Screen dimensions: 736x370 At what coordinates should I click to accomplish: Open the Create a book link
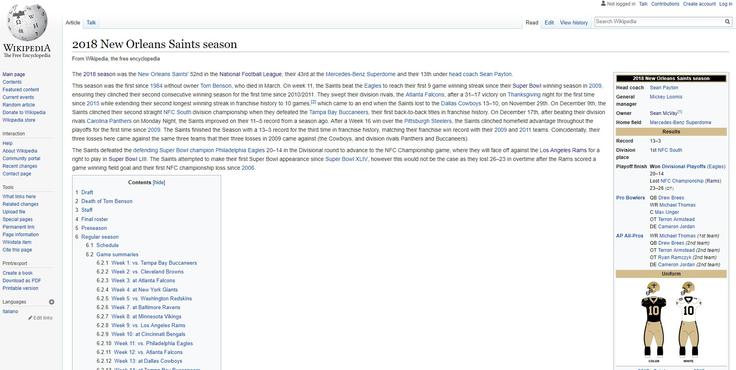tap(17, 273)
